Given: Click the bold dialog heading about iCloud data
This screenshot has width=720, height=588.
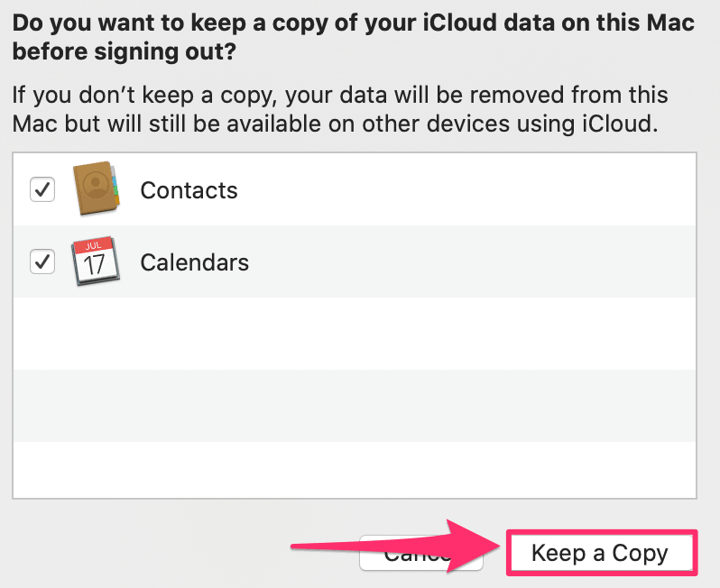Looking at the screenshot, I should click(x=353, y=37).
